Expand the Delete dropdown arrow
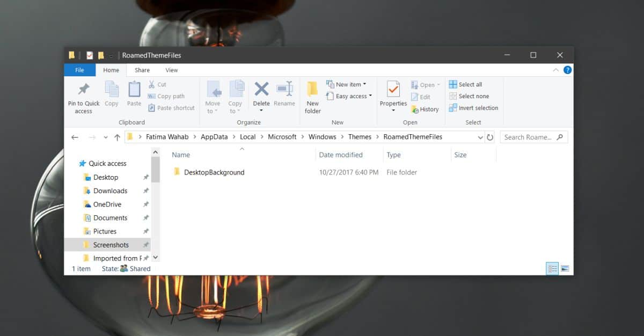This screenshot has height=336, width=644. click(x=261, y=111)
